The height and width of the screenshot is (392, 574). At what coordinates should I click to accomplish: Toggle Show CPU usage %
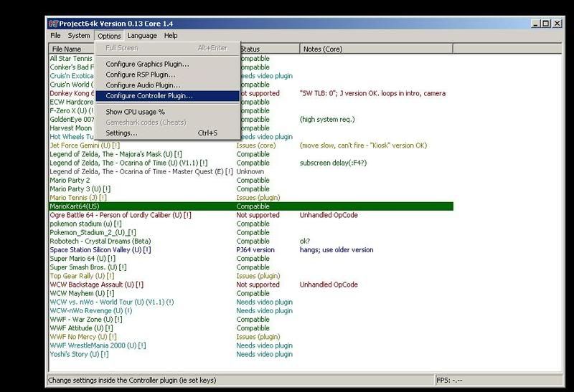pos(168,112)
